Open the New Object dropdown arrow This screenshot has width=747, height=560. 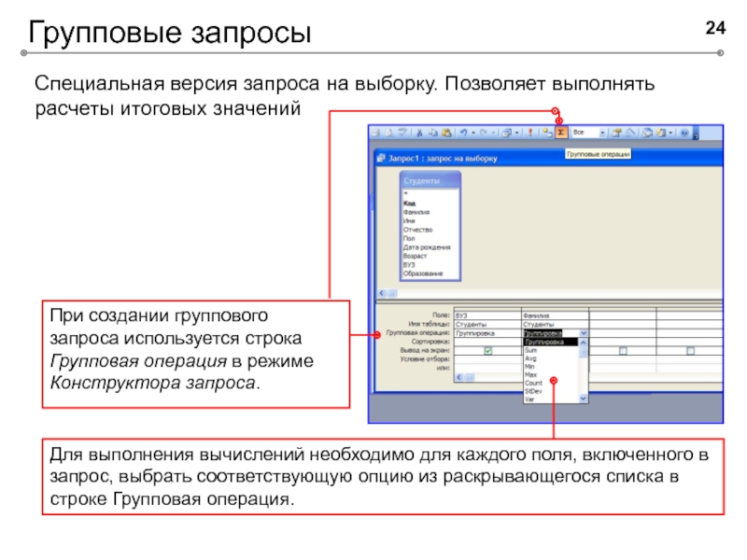(x=670, y=133)
